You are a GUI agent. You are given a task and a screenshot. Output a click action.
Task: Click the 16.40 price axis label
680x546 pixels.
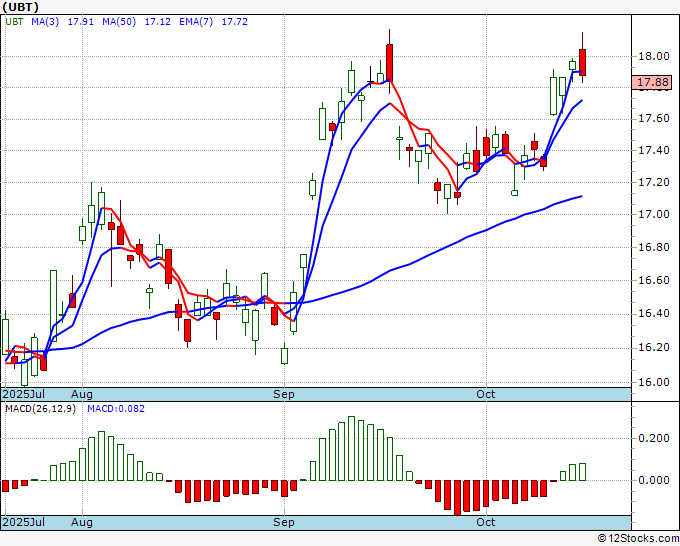pos(654,314)
